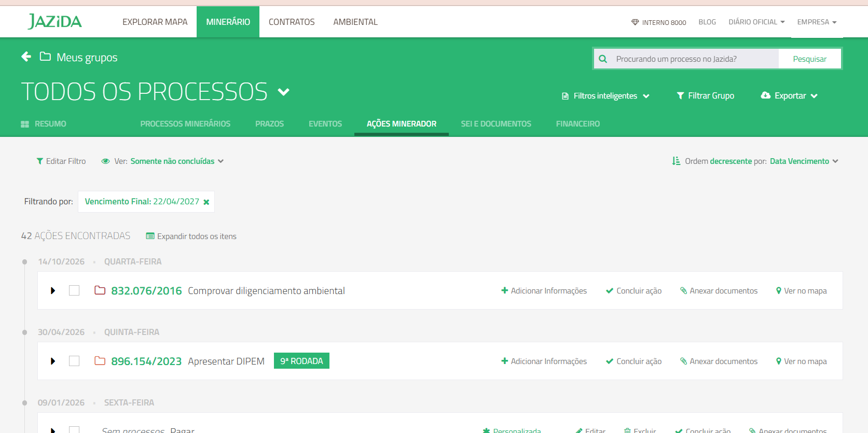Click the folder icon for process 832.076/2016

coord(100,290)
